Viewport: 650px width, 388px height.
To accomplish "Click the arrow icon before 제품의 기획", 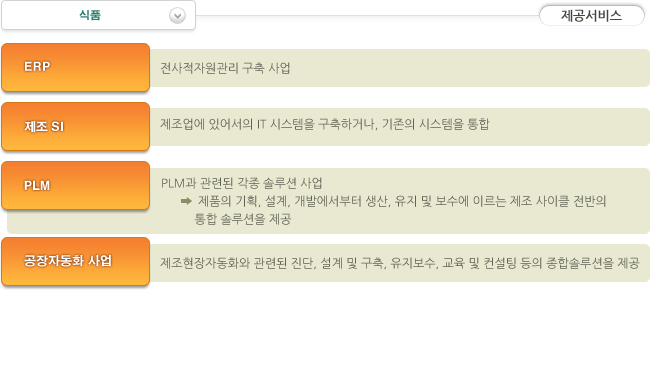I will pos(187,201).
